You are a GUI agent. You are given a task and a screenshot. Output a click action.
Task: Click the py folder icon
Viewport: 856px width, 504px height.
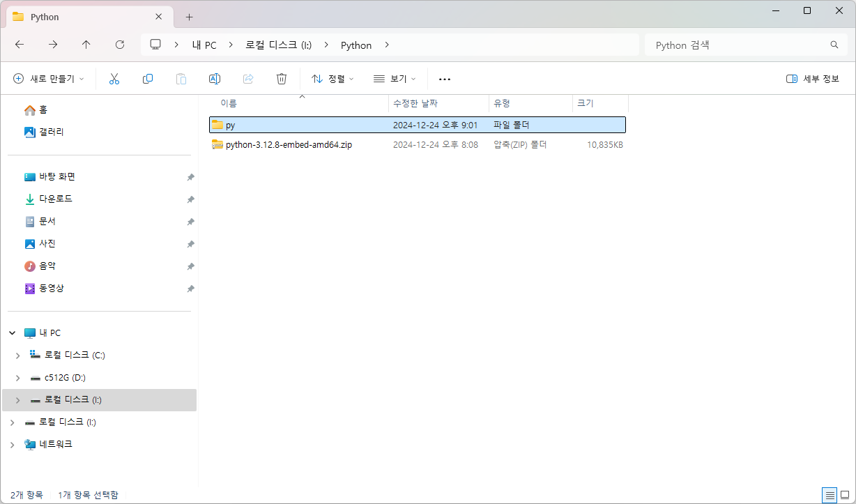217,125
